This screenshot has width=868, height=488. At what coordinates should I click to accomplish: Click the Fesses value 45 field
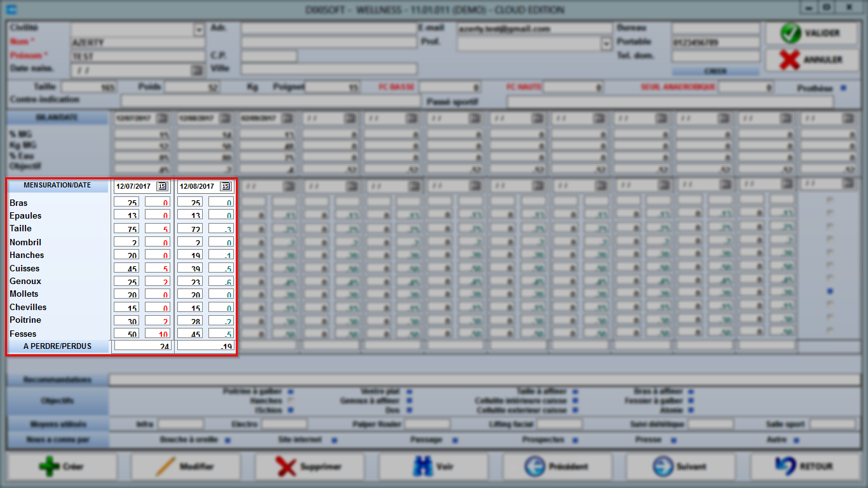tap(189, 334)
